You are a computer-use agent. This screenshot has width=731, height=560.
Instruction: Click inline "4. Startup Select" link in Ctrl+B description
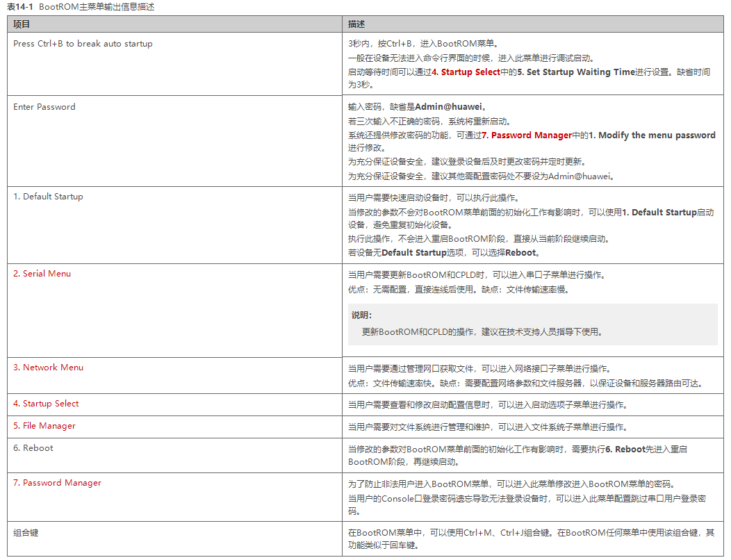(466, 72)
